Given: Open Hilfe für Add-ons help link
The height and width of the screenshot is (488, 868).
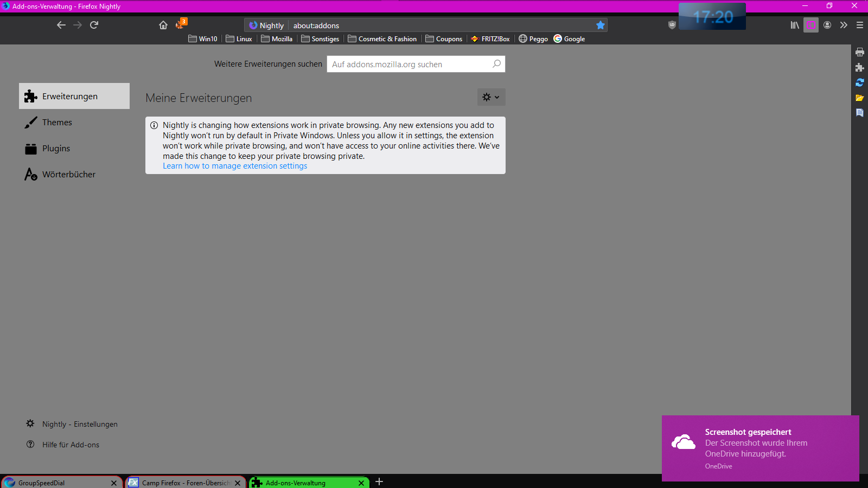Looking at the screenshot, I should [x=63, y=445].
